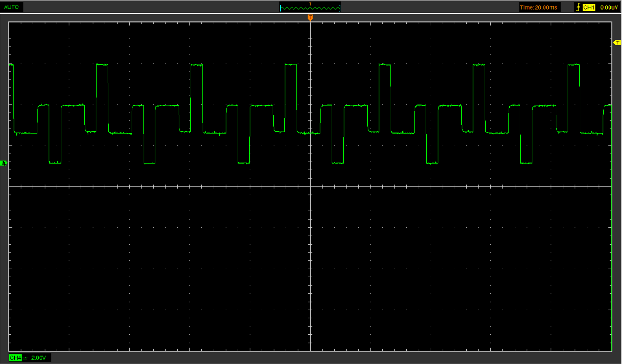Screen dimensions: 622x364
Task: Click the green channel 4 ground level marker
Action: (4, 163)
